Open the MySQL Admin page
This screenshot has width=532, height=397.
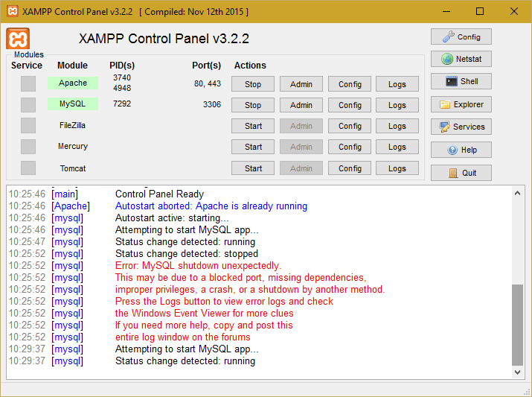[301, 105]
